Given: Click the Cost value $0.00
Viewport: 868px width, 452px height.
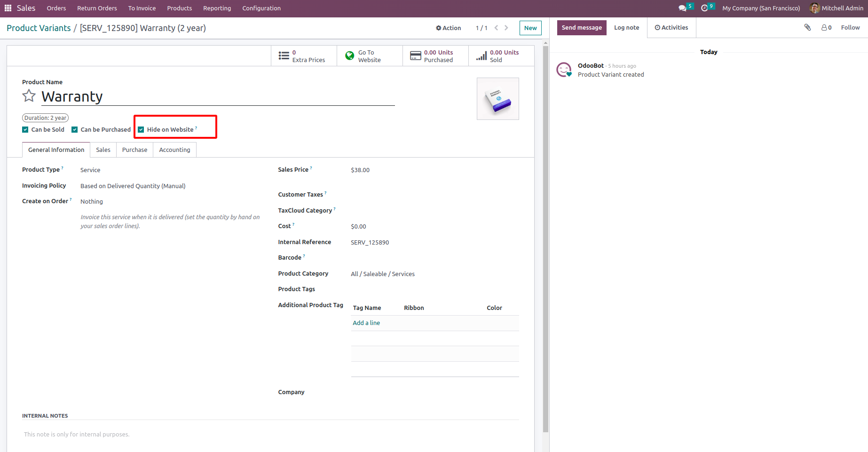Looking at the screenshot, I should coord(358,226).
